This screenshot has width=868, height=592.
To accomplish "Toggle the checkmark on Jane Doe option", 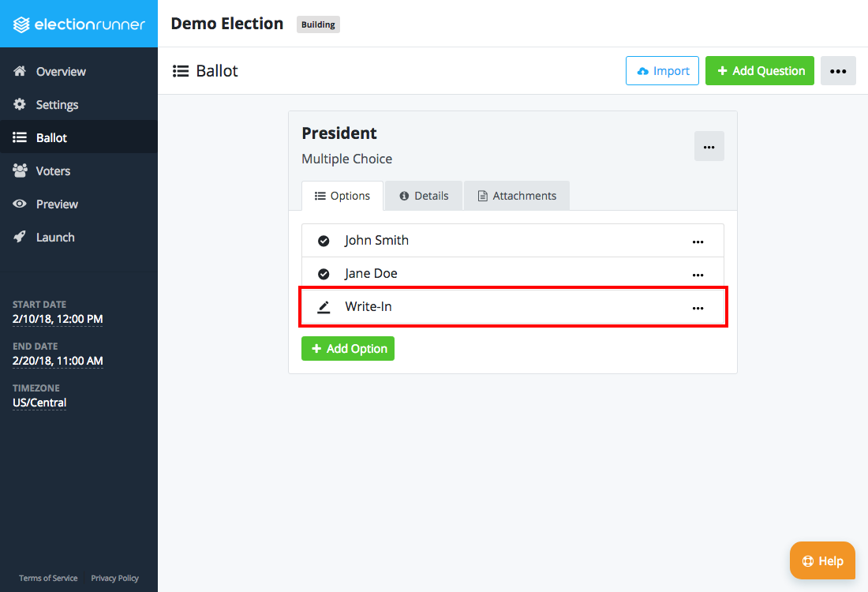I will coord(324,273).
